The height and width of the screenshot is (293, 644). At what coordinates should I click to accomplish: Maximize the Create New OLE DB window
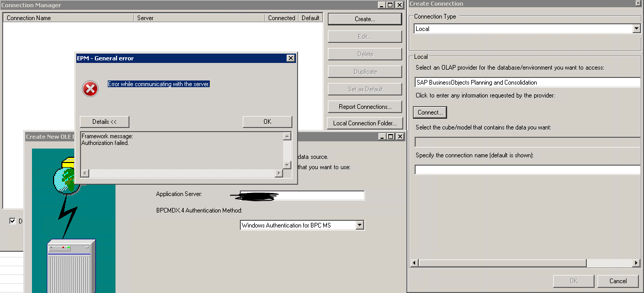tap(390, 136)
